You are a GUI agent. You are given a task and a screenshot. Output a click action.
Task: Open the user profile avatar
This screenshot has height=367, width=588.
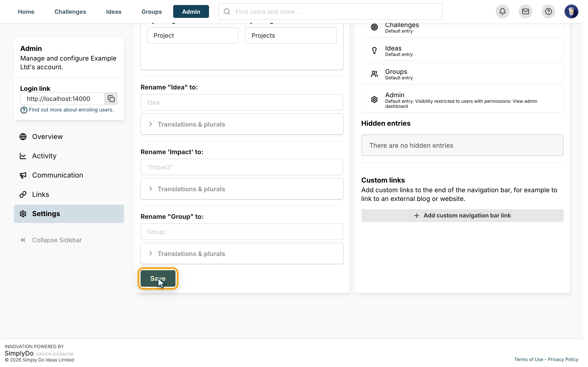click(571, 11)
